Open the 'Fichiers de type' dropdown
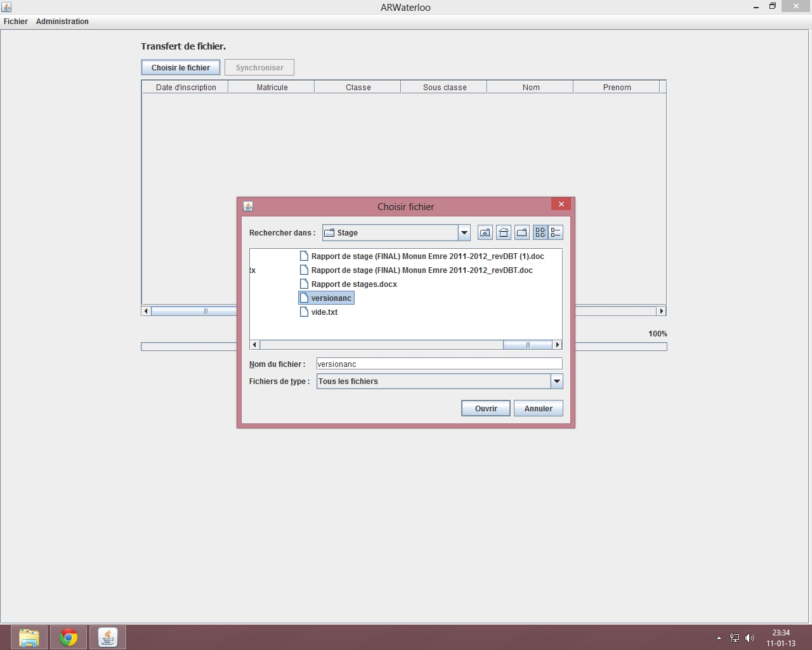The width and height of the screenshot is (812, 650). (x=556, y=381)
